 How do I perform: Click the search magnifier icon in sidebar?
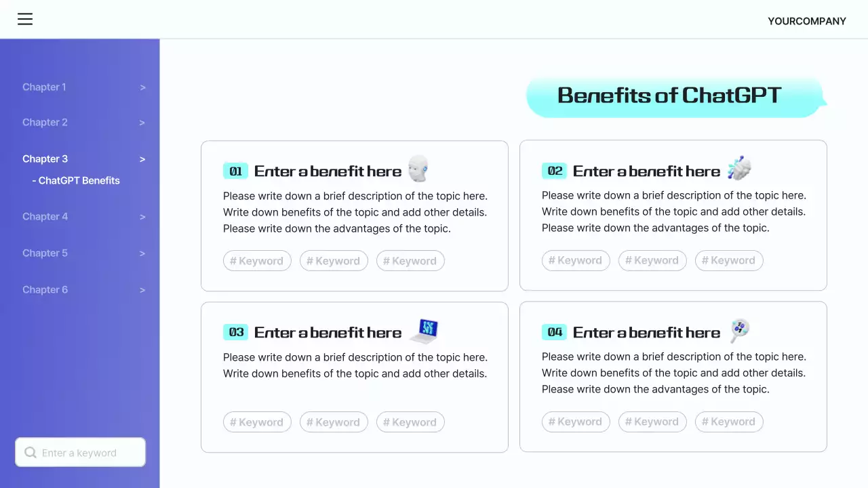pyautogui.click(x=31, y=453)
